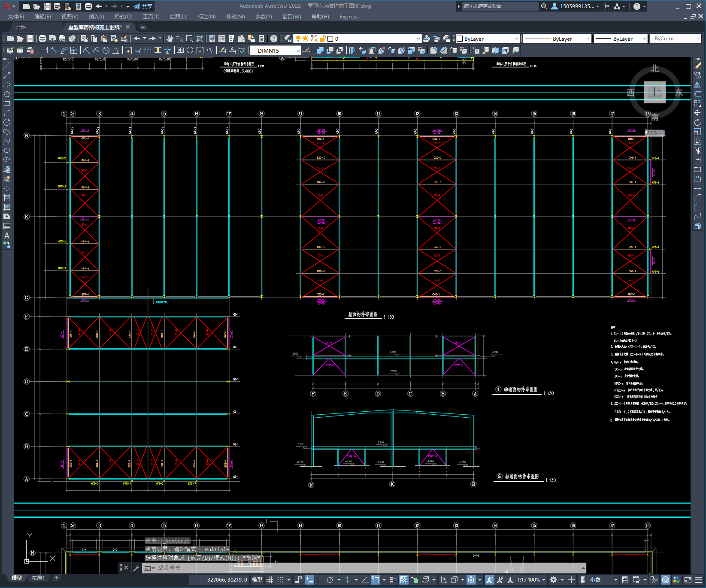Open the Help question mark icon in standard toolbar
The height and width of the screenshot is (588, 706).
[x=274, y=39]
